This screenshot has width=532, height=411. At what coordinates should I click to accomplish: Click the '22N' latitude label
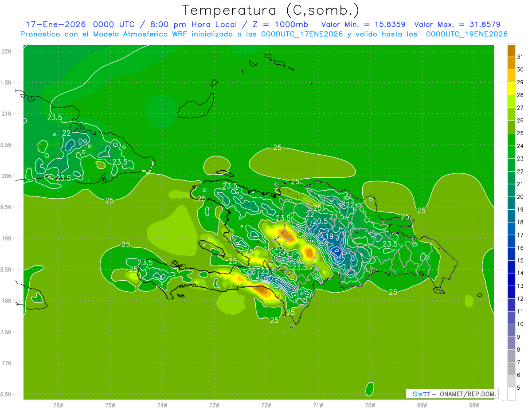7,51
